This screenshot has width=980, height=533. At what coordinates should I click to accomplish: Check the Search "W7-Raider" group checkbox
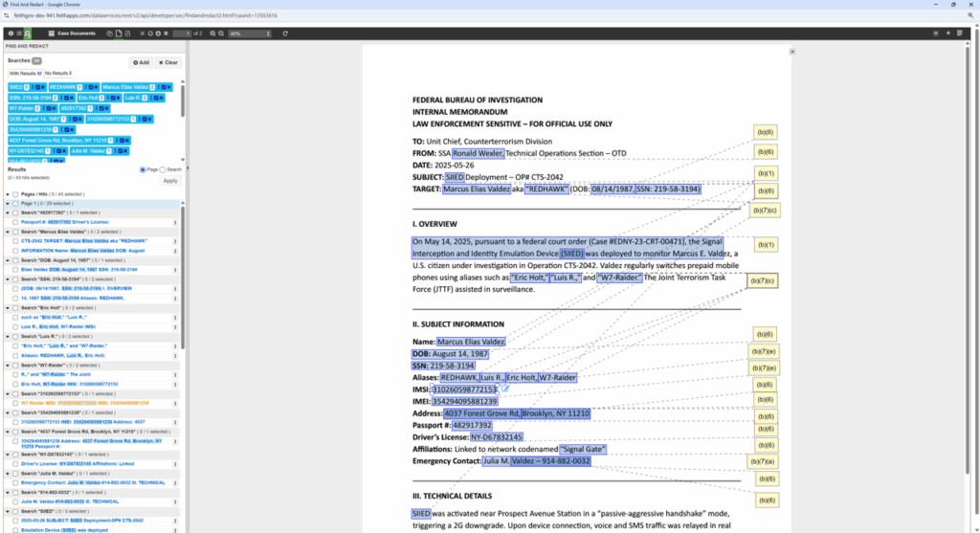(x=15, y=366)
